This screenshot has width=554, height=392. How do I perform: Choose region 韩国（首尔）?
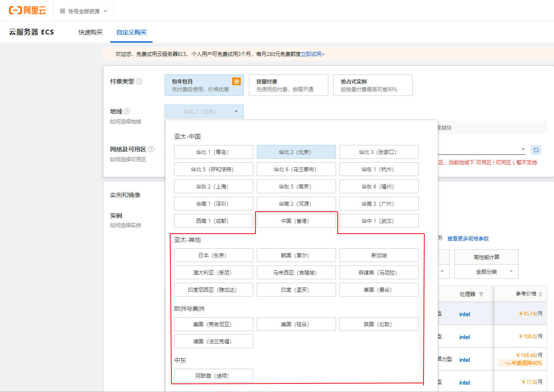296,255
